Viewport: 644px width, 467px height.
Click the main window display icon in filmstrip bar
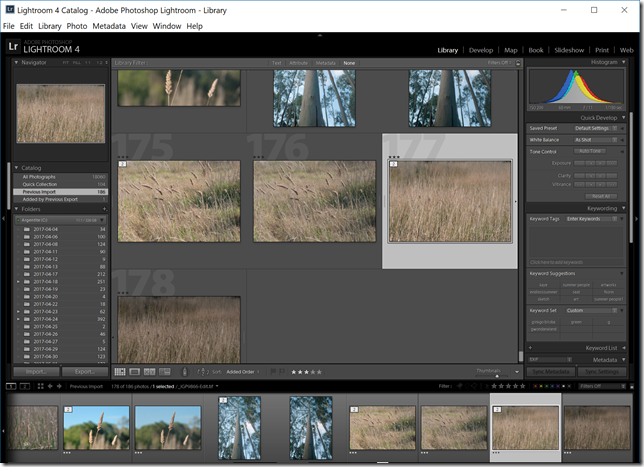click(10, 385)
